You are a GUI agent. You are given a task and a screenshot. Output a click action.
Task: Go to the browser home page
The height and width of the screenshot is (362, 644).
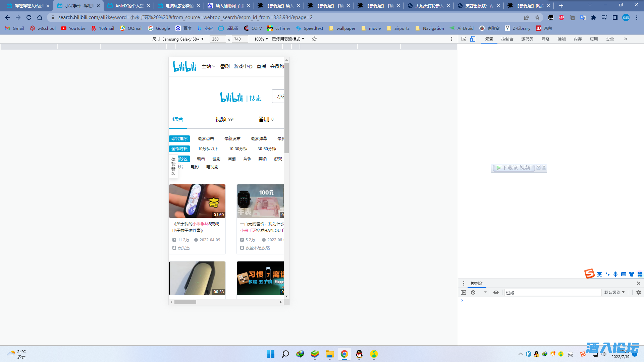(x=40, y=17)
